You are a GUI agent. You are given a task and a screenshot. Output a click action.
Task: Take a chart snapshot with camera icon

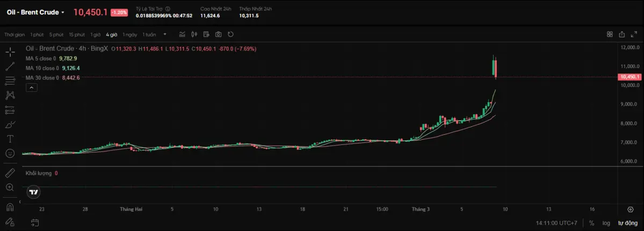[x=218, y=34]
